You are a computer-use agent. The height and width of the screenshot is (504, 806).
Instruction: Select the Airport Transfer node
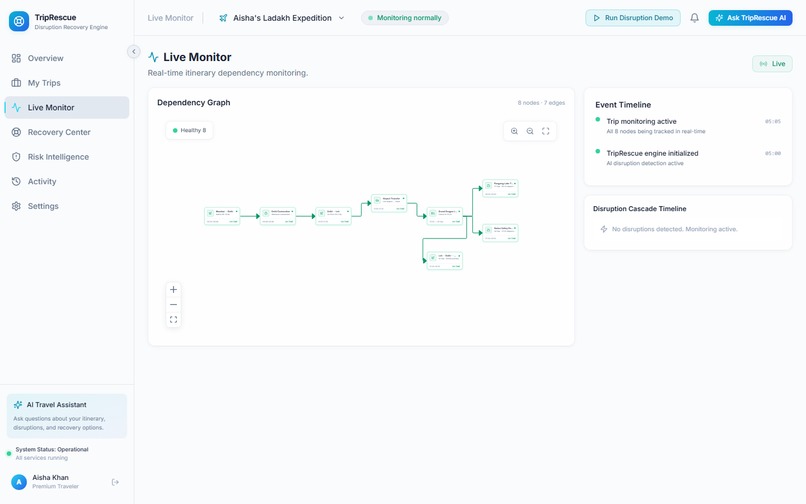[x=389, y=203]
